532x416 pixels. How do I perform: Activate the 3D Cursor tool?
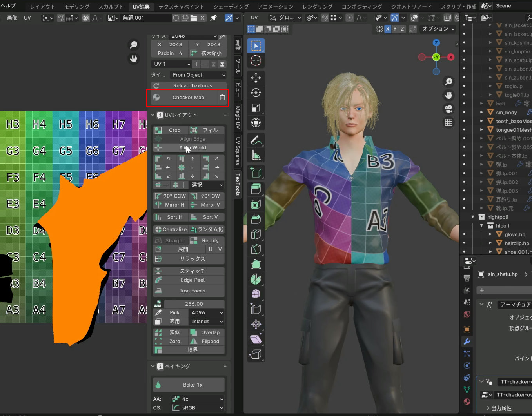[256, 61]
